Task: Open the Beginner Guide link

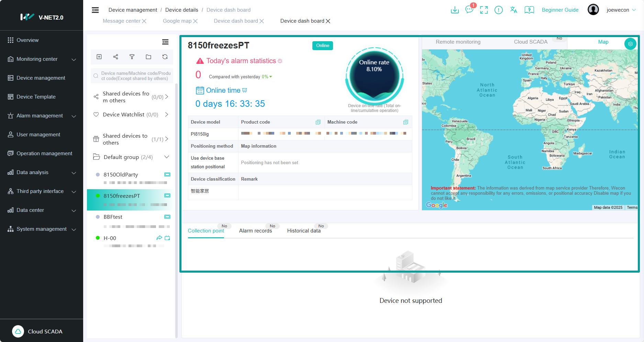Action: [x=560, y=10]
